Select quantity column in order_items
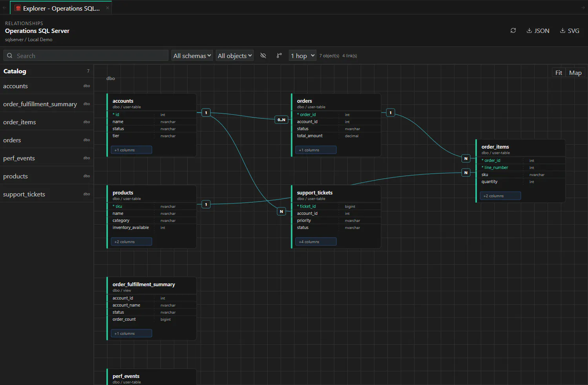The width and height of the screenshot is (588, 385). pyautogui.click(x=521, y=182)
